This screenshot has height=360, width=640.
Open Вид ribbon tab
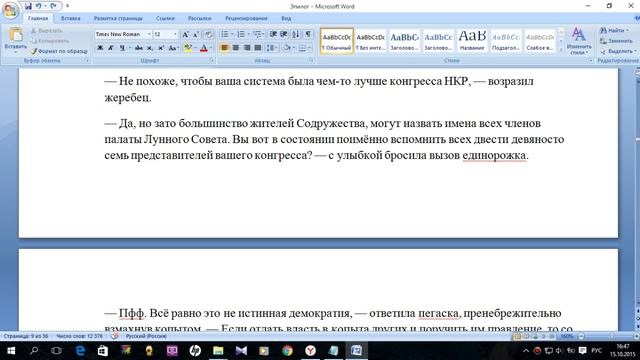click(286, 18)
